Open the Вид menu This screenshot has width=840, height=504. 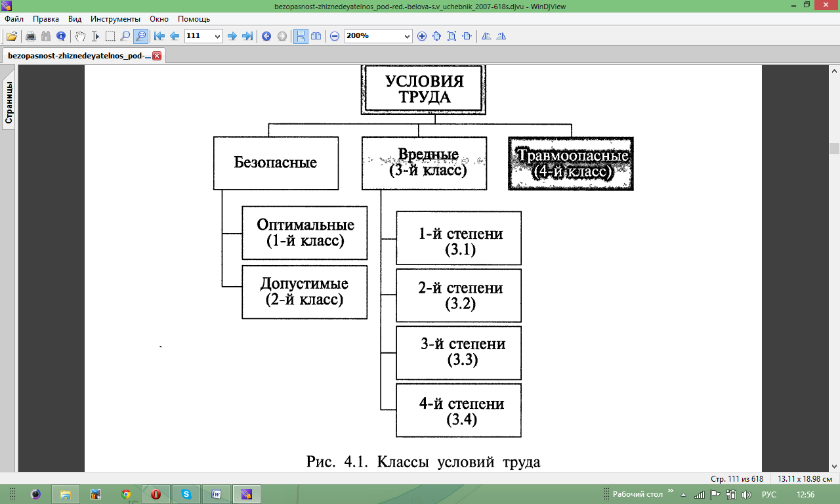pos(75,19)
